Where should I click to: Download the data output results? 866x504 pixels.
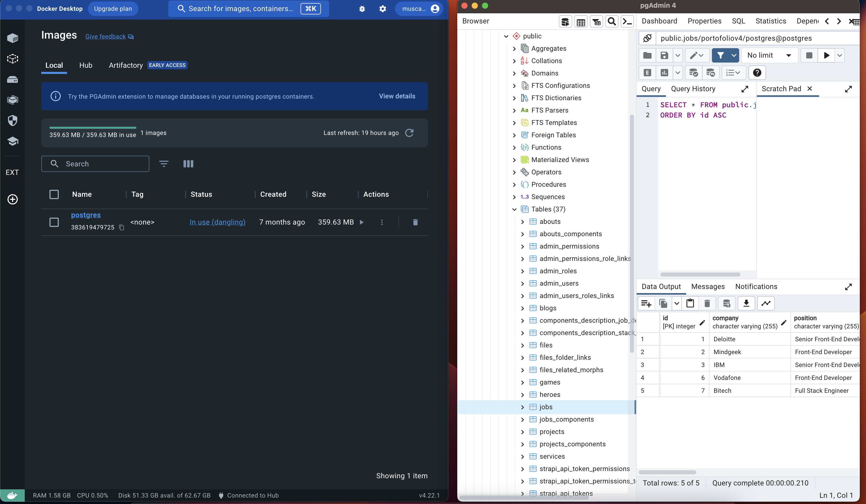pyautogui.click(x=746, y=303)
